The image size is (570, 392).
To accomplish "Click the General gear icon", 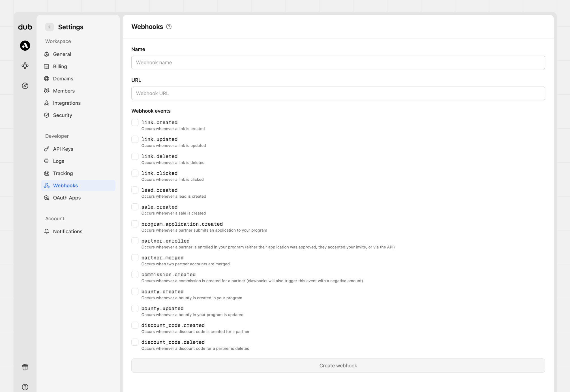I will [47, 54].
